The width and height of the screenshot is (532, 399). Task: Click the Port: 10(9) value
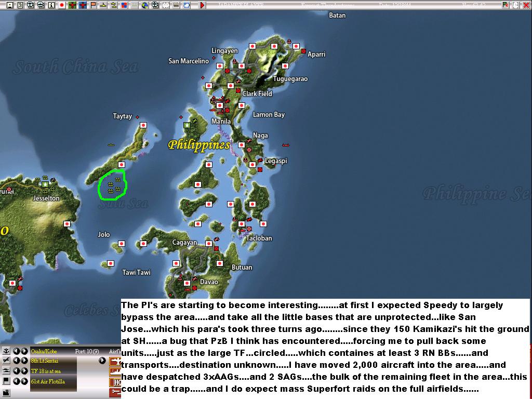(87, 351)
